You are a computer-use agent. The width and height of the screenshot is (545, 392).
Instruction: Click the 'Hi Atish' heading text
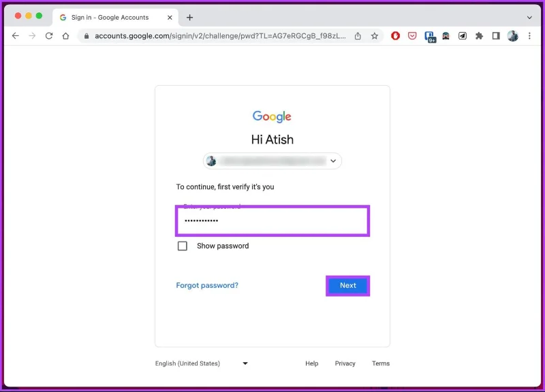(x=272, y=140)
